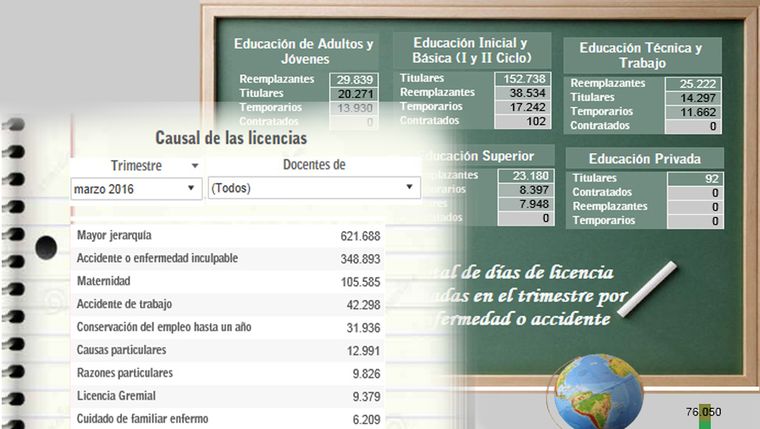
Task: Choose Conservación del empleo hasta un año
Action: (x=228, y=327)
